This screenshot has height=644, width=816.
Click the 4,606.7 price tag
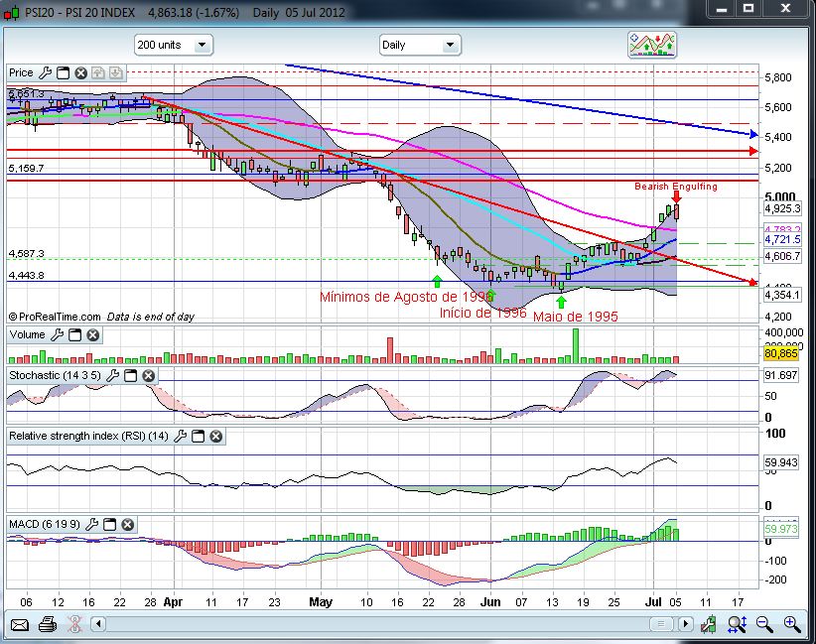tap(782, 256)
